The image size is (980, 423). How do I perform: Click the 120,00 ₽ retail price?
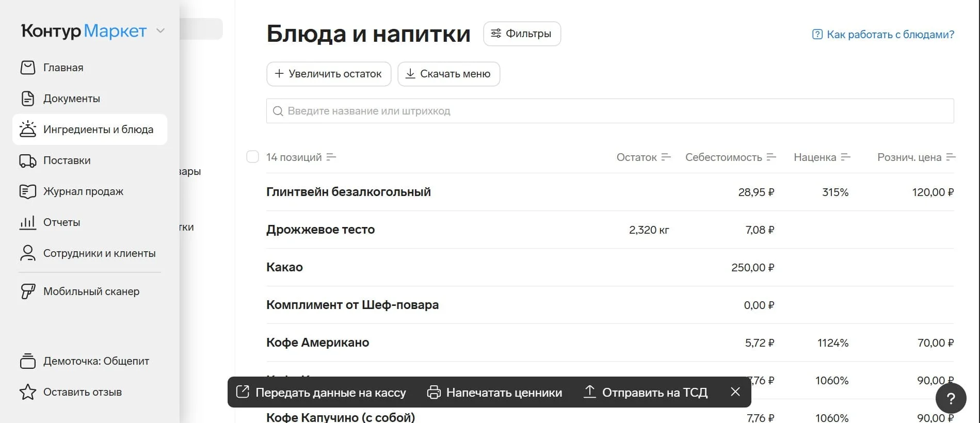(x=933, y=192)
